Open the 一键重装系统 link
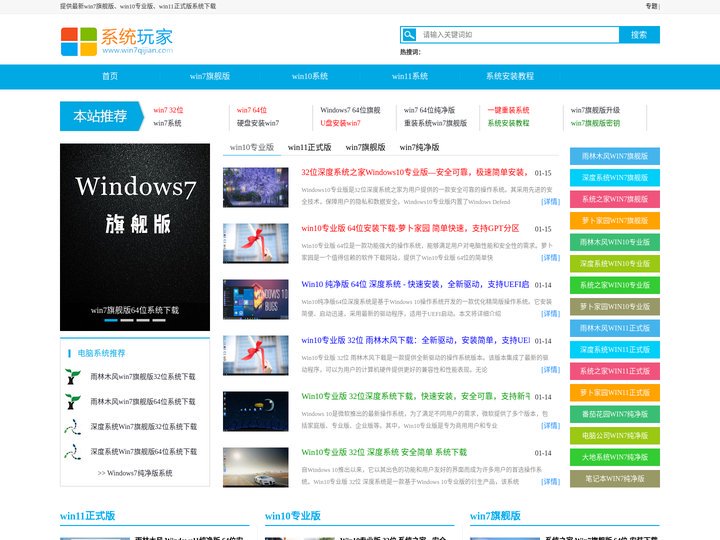 [508, 110]
